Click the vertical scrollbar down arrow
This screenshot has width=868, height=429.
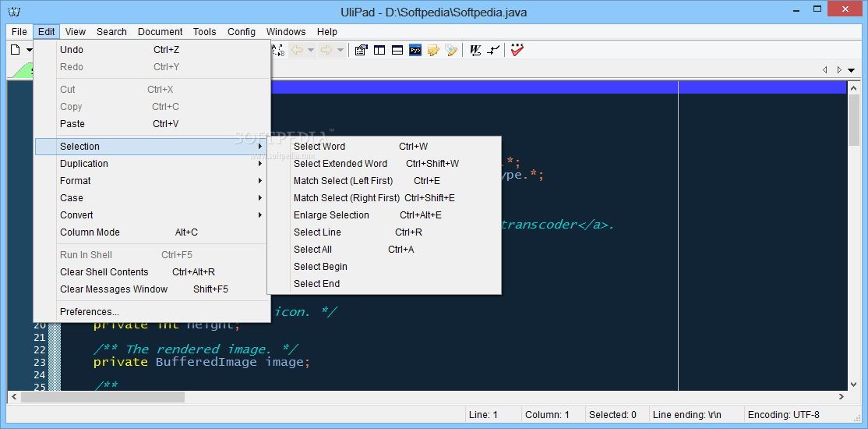point(853,384)
